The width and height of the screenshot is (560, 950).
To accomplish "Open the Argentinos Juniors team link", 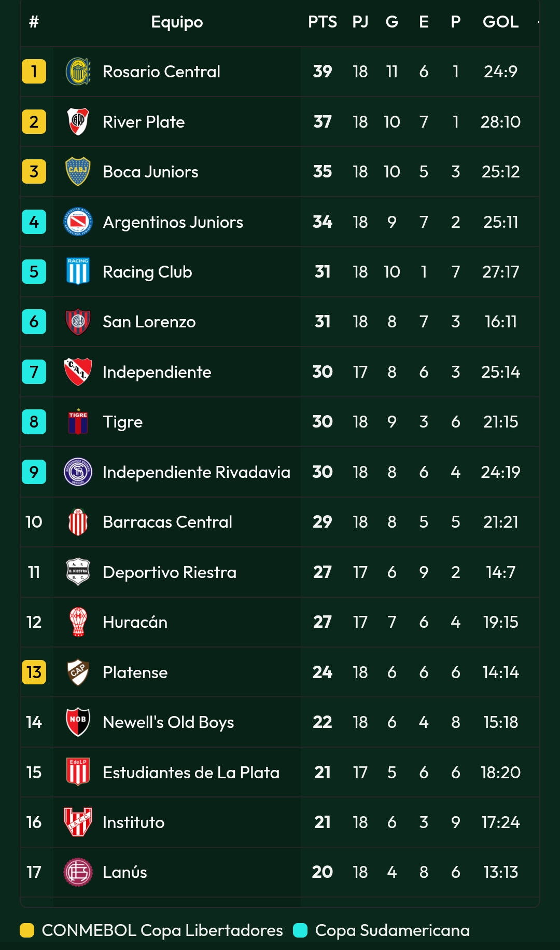I will [173, 222].
